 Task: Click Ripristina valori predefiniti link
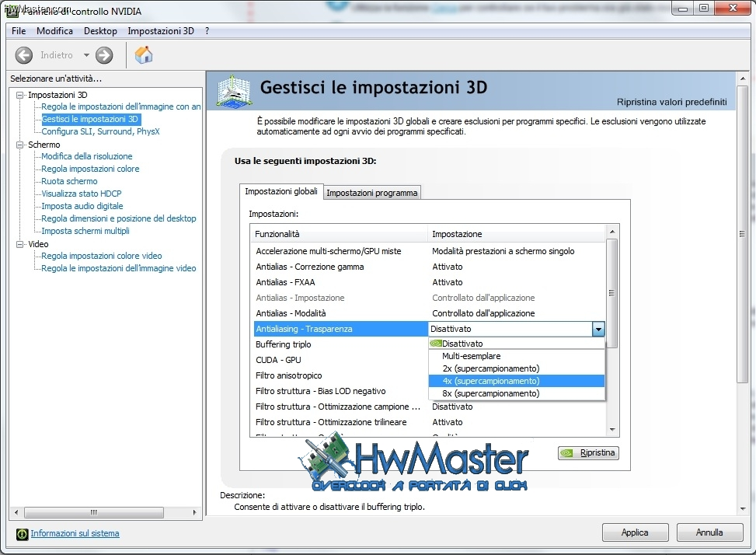pos(671,102)
